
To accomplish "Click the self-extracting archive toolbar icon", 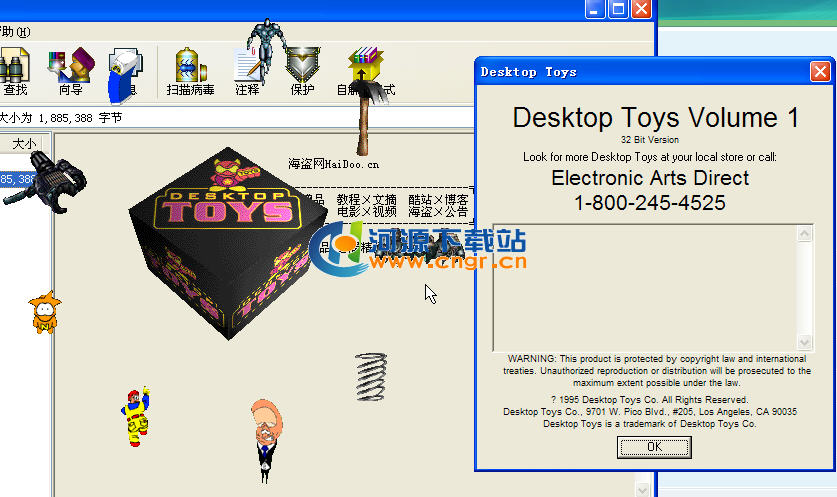I will coord(366,63).
